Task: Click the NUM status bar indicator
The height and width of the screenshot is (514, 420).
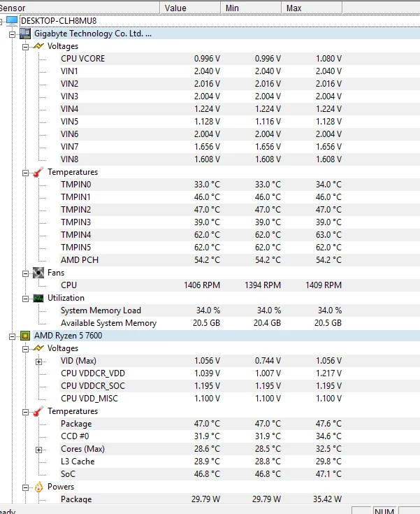Action: 384,511
